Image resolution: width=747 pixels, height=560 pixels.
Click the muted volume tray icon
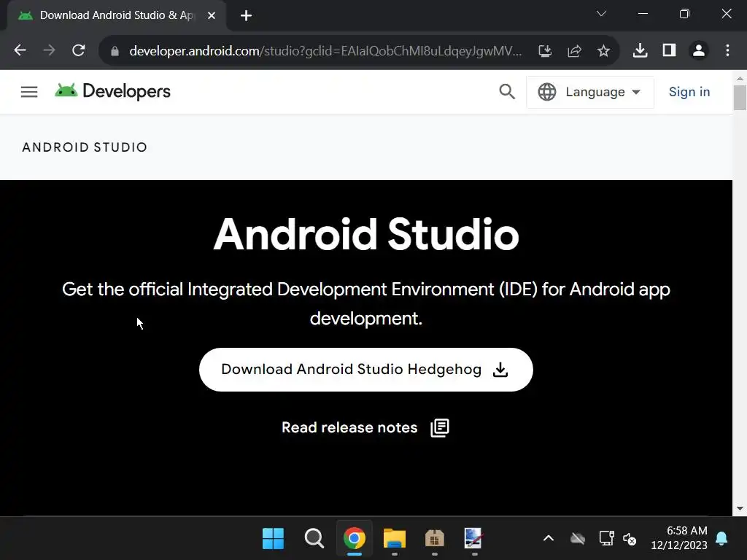630,539
